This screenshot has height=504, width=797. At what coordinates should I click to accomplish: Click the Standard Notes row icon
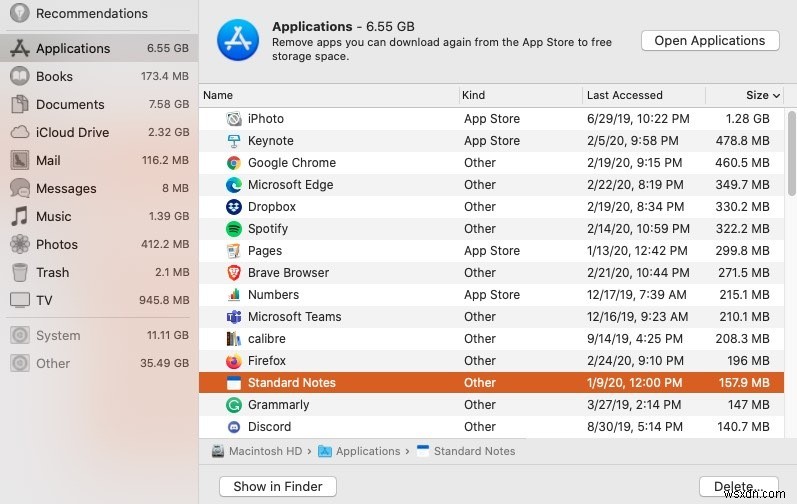coord(234,383)
